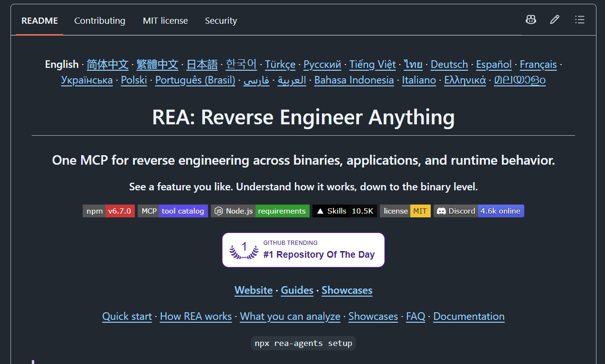This screenshot has width=605, height=364.
Task: Open the How REA works link
Action: click(196, 317)
